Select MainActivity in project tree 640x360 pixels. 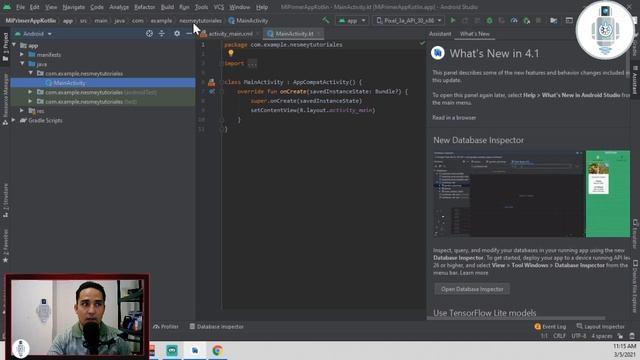(103, 83)
